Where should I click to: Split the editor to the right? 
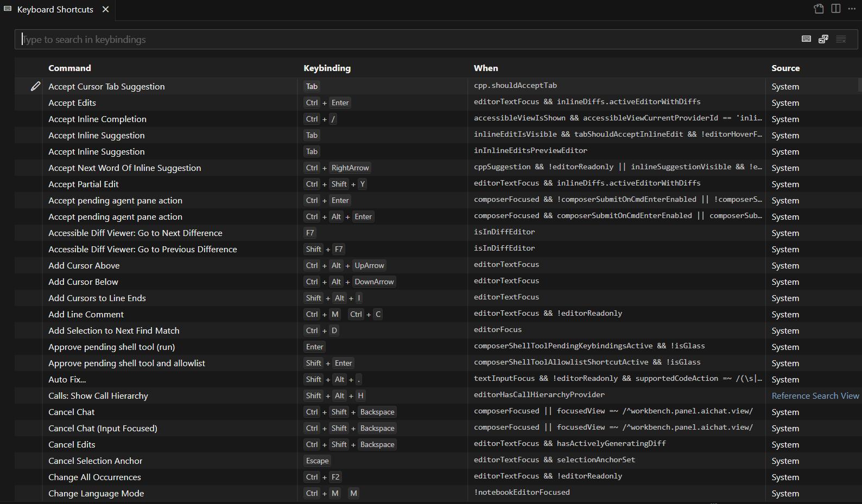coord(836,9)
